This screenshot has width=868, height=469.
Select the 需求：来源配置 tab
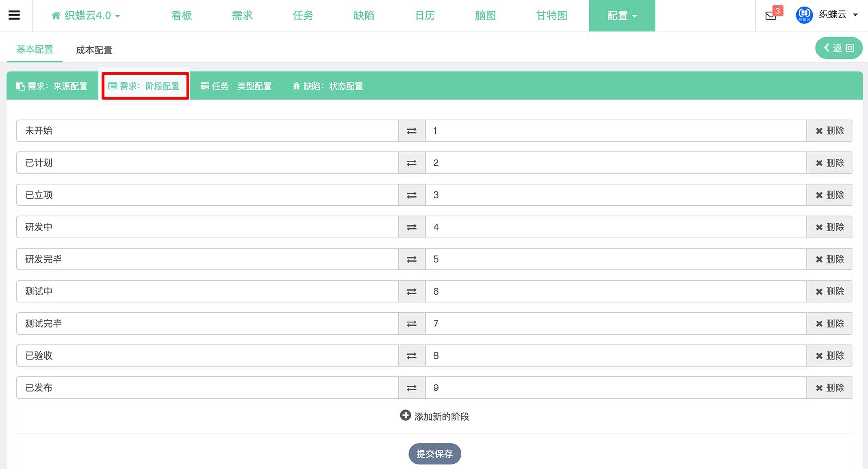[x=52, y=86]
